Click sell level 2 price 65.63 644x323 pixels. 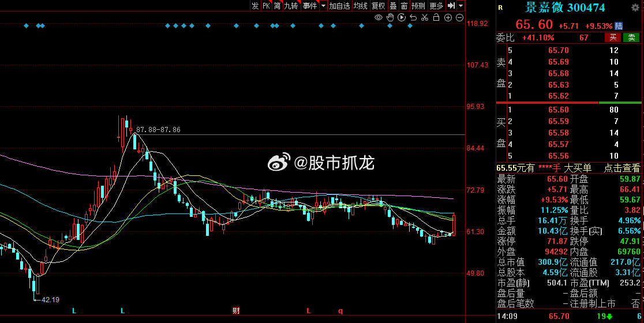[559, 85]
